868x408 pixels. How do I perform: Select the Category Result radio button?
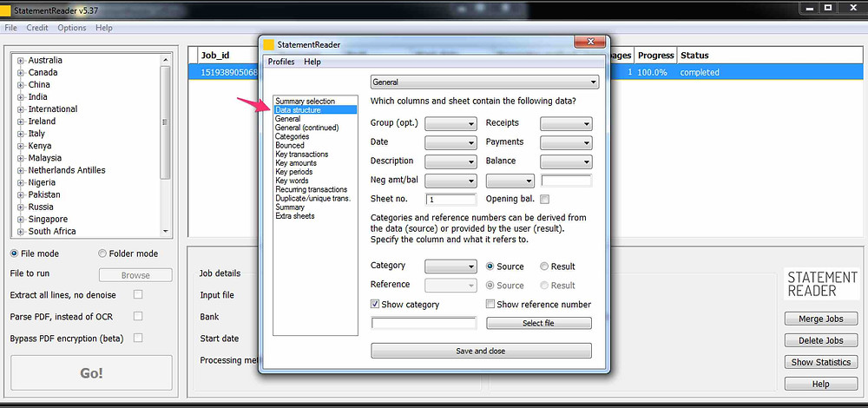click(544, 267)
